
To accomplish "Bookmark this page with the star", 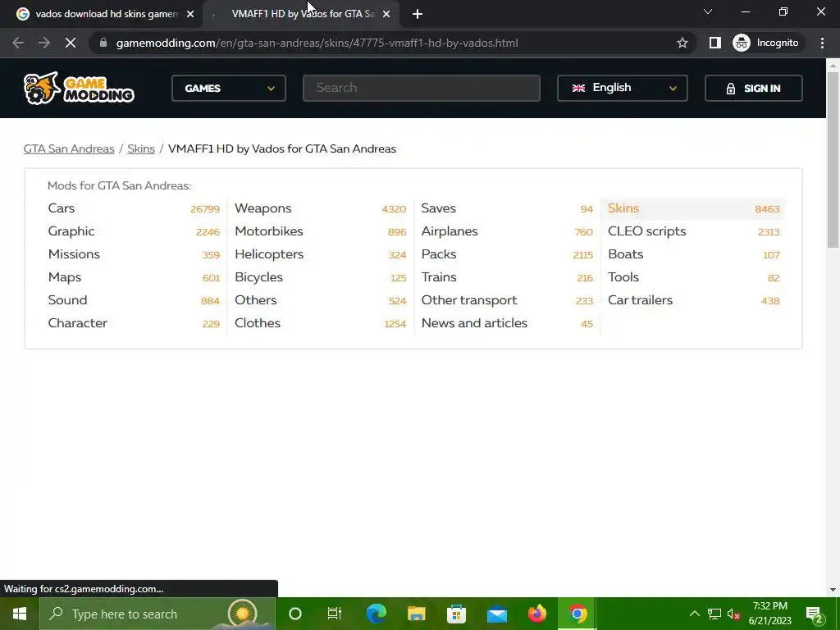I will coord(682,43).
